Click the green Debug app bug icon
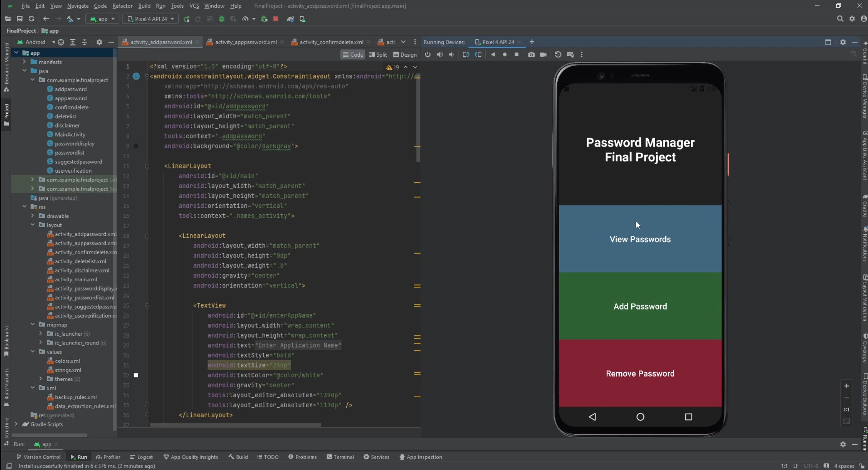This screenshot has height=470, width=868. tap(222, 19)
